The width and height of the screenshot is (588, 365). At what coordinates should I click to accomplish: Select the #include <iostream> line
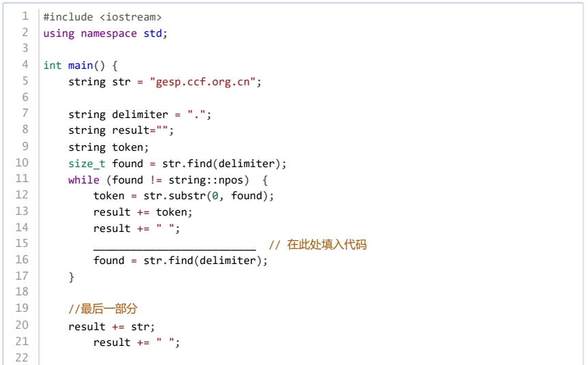(102, 17)
